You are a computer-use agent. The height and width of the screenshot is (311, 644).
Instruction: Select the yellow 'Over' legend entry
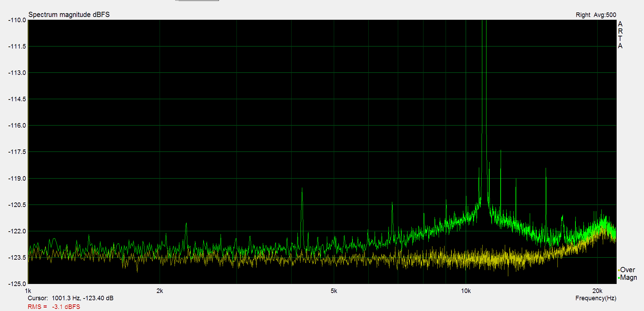(626, 270)
